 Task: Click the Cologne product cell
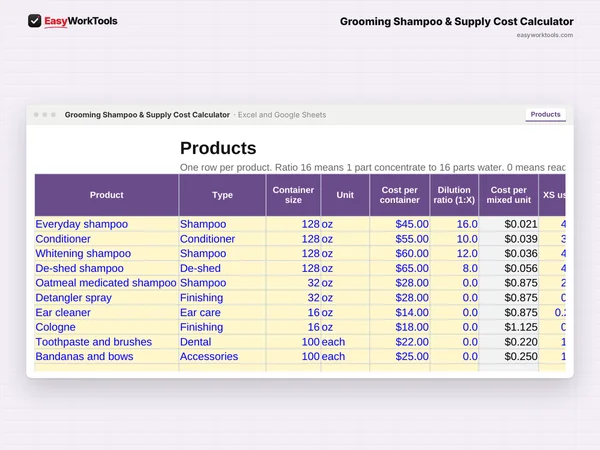pos(106,327)
